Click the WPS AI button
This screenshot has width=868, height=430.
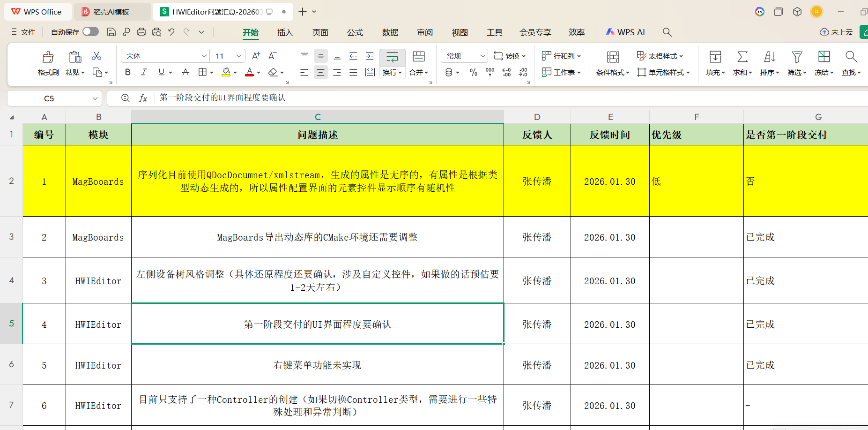click(x=625, y=32)
